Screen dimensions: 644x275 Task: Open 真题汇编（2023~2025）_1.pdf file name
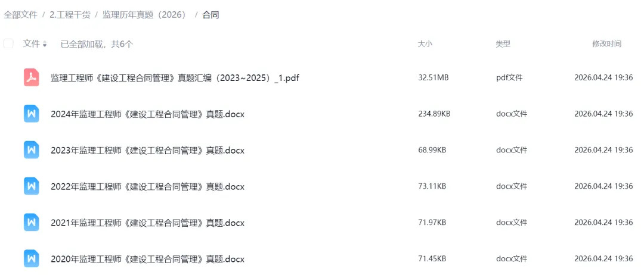pyautogui.click(x=175, y=78)
